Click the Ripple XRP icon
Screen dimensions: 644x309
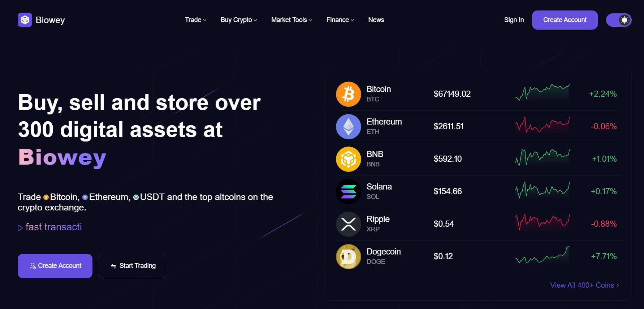(x=348, y=224)
